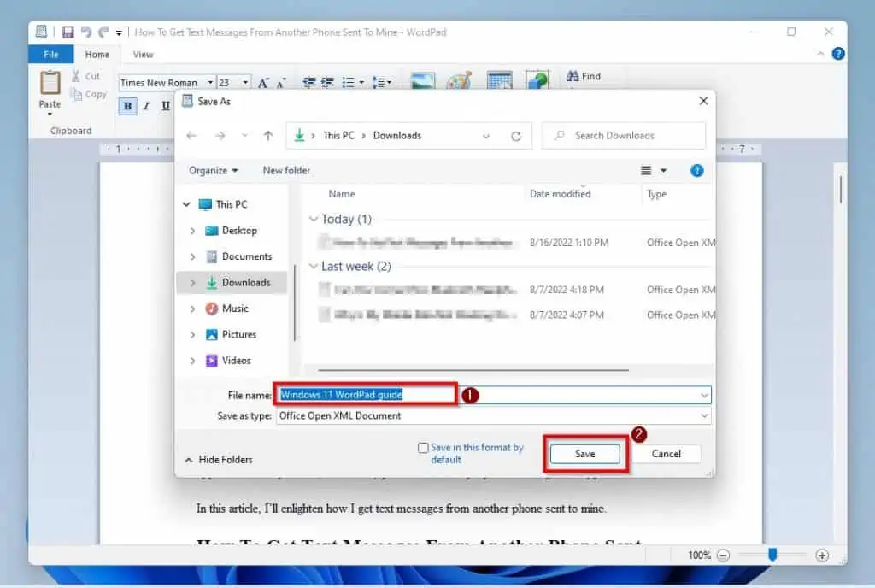Sort files by the Date modified column
The width and height of the screenshot is (875, 588).
tap(561, 194)
